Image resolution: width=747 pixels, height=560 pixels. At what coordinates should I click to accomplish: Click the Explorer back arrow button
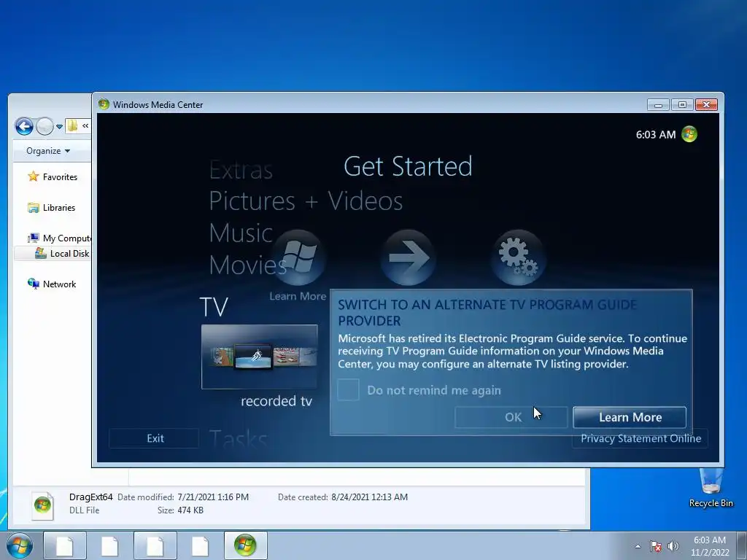coord(24,126)
